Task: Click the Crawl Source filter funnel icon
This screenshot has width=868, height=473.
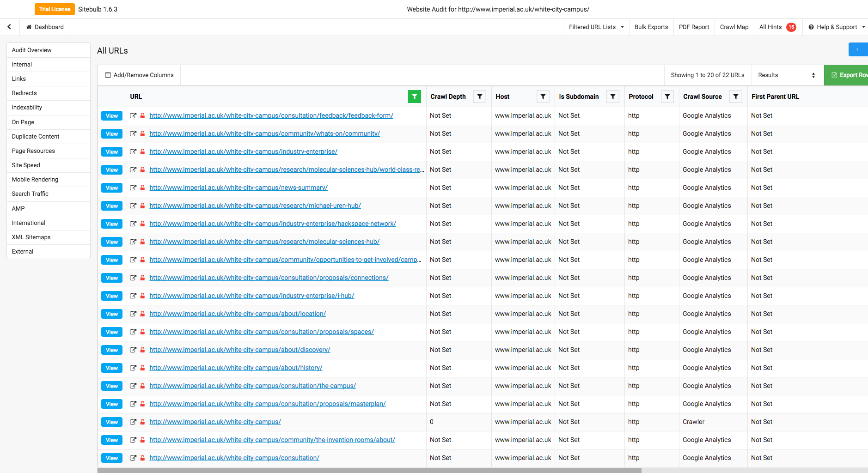Action: click(735, 97)
